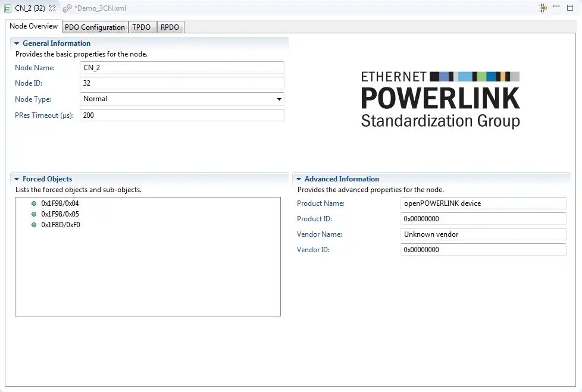Screen dimensions: 582x392
Task: Click the Product Name field
Action: 483,203
